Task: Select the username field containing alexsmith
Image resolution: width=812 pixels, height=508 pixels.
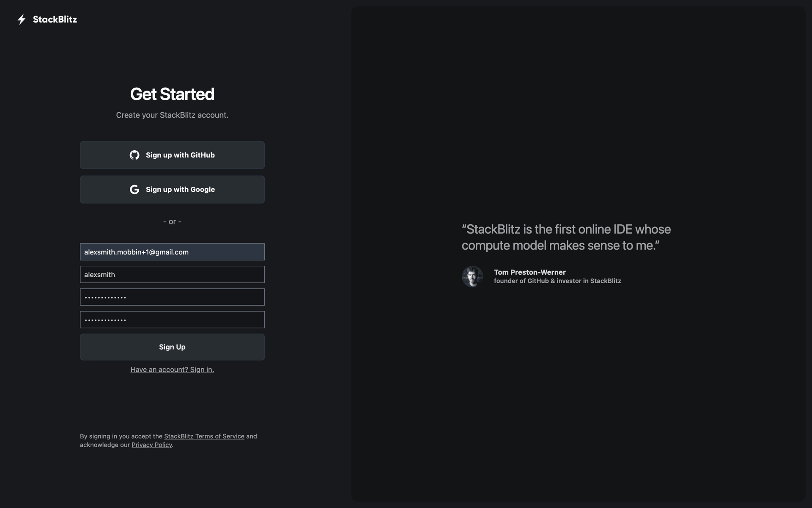Action: pos(172,274)
